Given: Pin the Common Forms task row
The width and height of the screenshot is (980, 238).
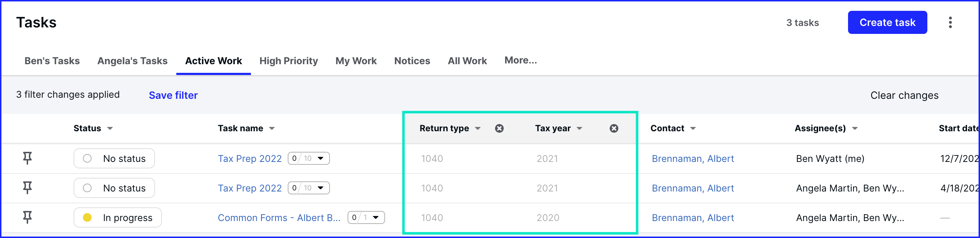Looking at the screenshot, I should pos(27,217).
